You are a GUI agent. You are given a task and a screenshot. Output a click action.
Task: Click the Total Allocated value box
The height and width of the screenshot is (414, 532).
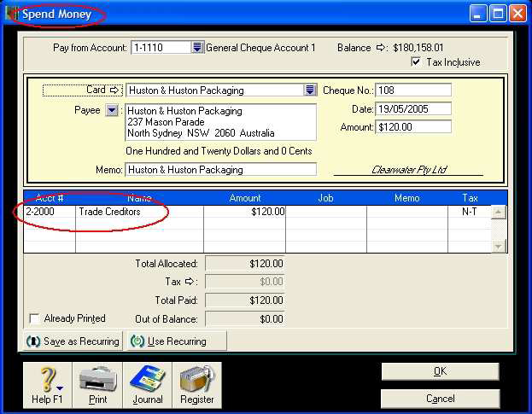(244, 264)
